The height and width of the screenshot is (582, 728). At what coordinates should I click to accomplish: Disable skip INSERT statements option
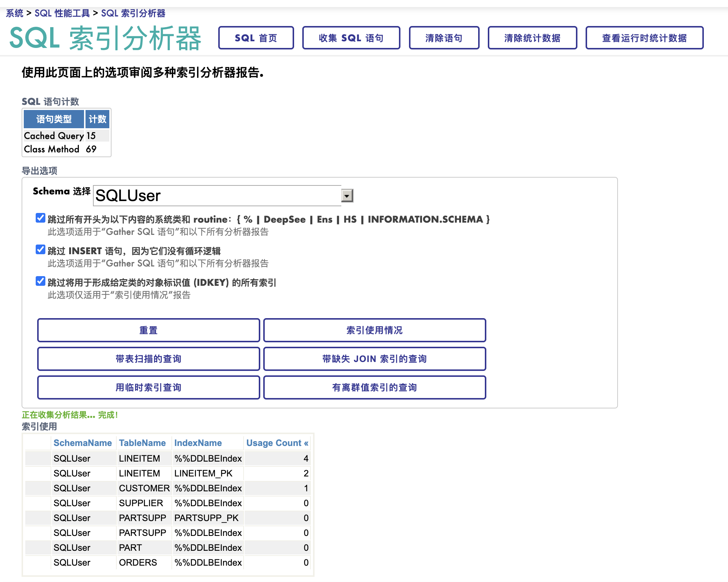[40, 250]
